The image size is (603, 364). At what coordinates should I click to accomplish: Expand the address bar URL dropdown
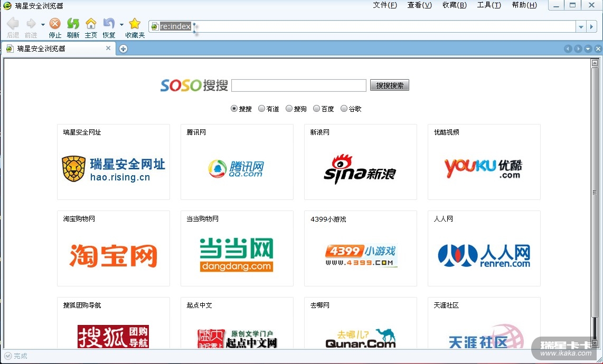click(581, 26)
